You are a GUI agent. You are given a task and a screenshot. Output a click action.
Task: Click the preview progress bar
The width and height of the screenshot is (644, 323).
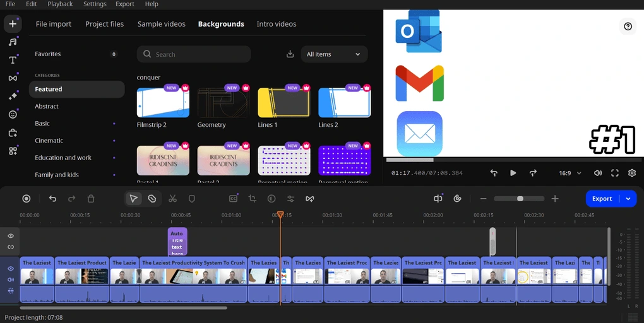pyautogui.click(x=513, y=160)
